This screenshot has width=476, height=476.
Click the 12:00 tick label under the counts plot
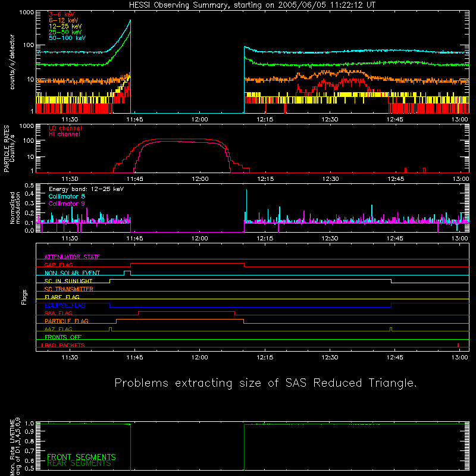[x=200, y=120]
